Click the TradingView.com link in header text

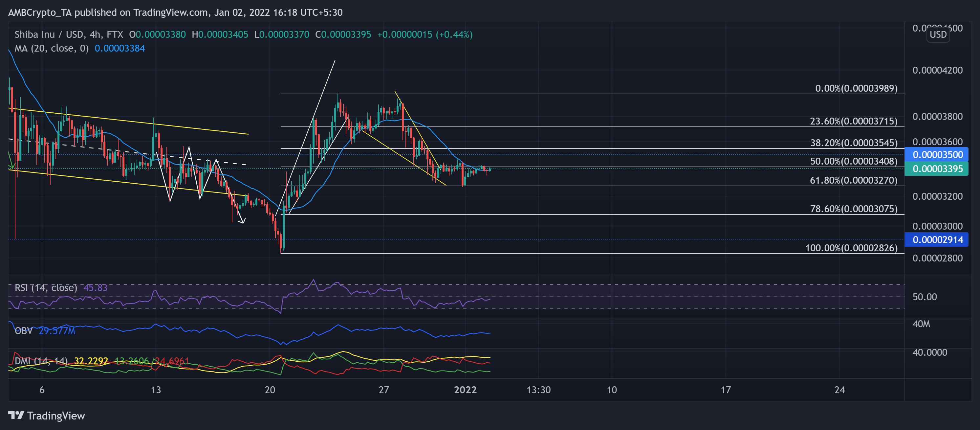(166, 12)
